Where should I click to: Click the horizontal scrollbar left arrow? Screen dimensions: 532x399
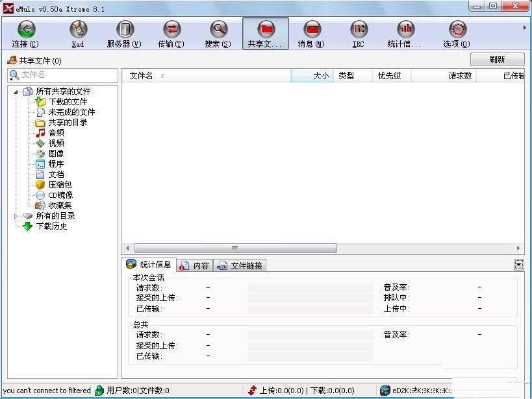[x=127, y=248]
